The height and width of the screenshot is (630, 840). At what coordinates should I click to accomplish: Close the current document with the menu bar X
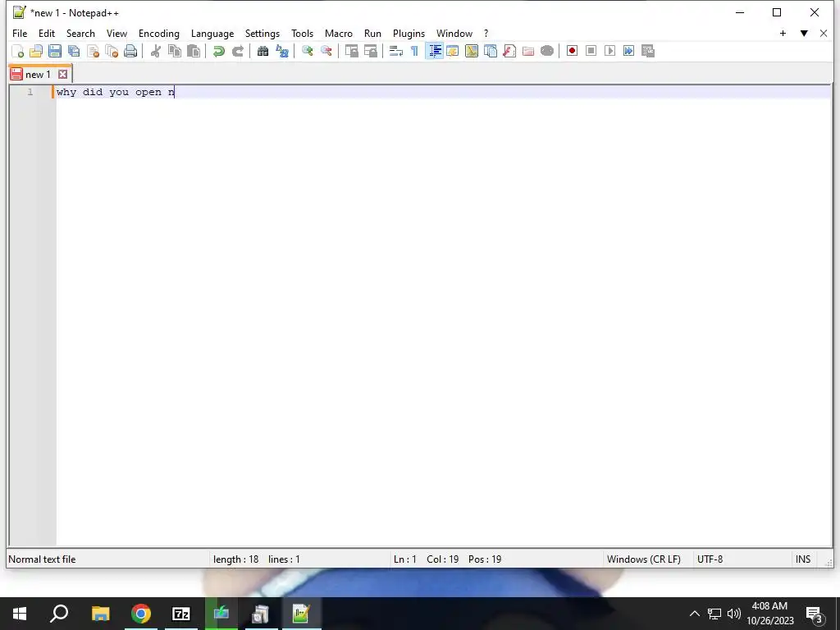click(824, 33)
